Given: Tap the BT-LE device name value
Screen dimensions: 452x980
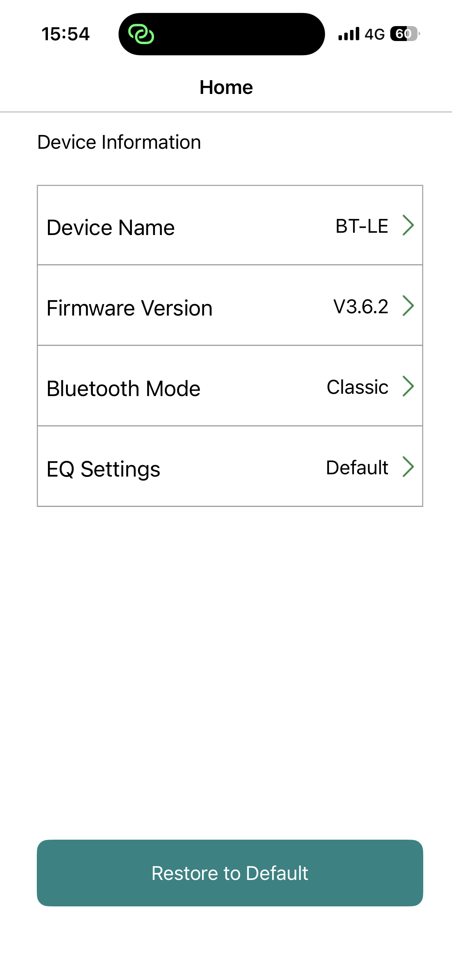Looking at the screenshot, I should [362, 226].
